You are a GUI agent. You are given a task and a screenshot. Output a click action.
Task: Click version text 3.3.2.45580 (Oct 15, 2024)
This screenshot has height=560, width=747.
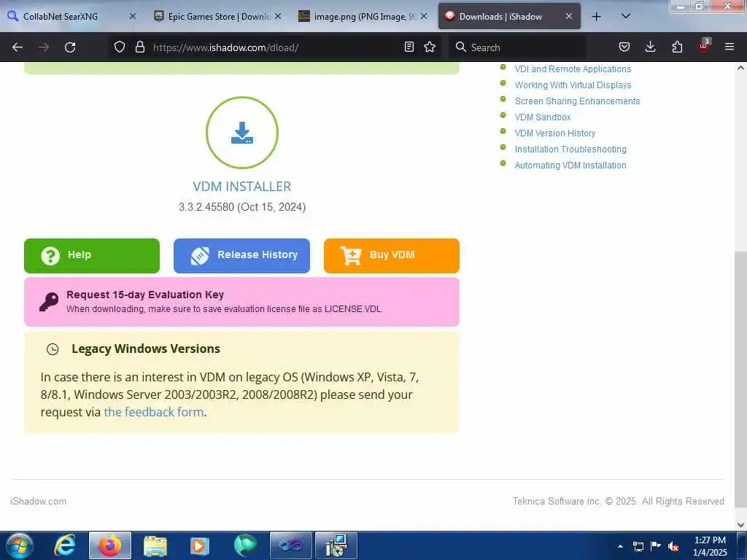click(x=242, y=207)
